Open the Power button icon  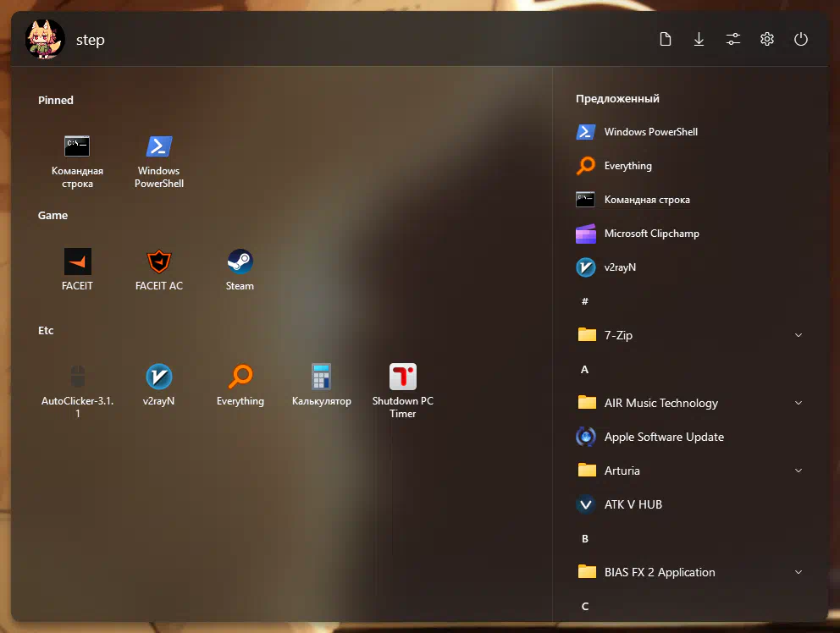pos(801,39)
